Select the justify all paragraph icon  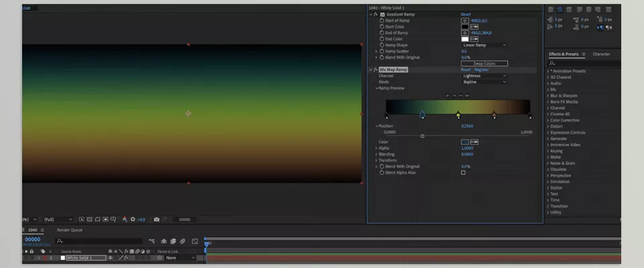pos(608,9)
